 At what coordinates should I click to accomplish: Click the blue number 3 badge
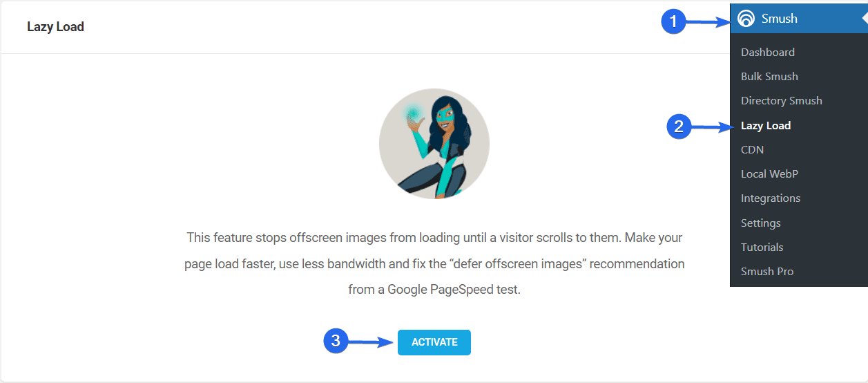coord(336,341)
